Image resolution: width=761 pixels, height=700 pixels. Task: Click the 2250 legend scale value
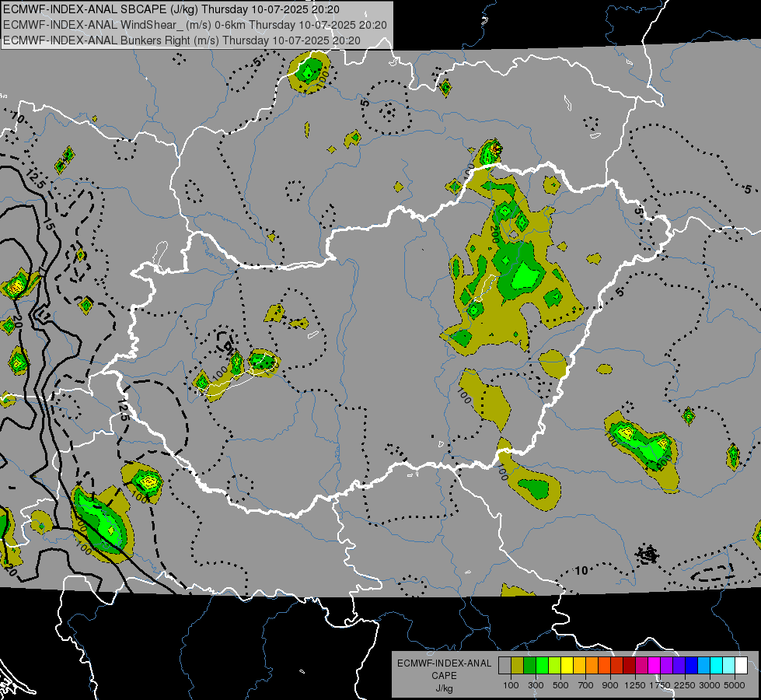685,685
